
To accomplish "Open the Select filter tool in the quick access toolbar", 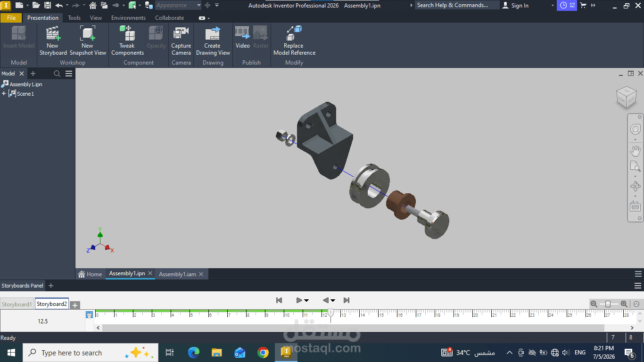I will point(132,5).
